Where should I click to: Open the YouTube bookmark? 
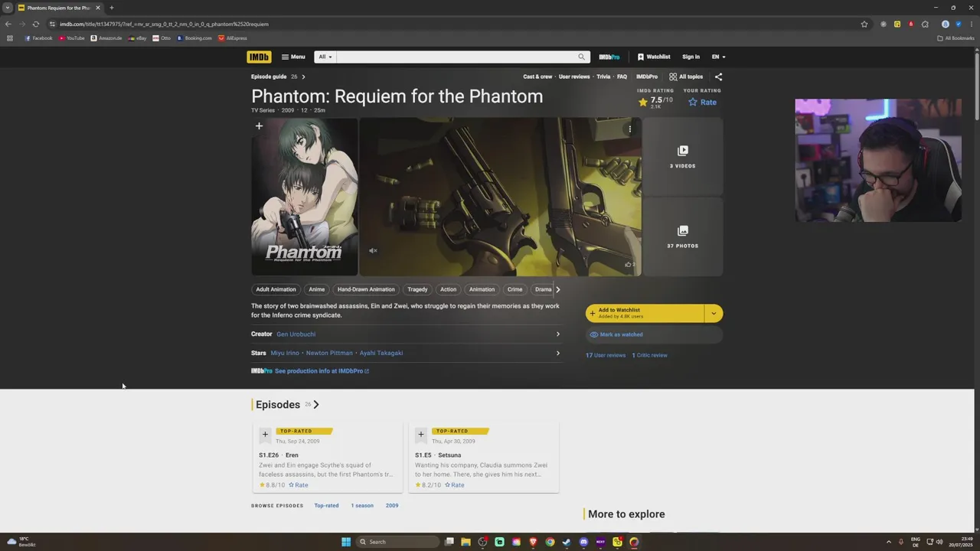pos(72,38)
